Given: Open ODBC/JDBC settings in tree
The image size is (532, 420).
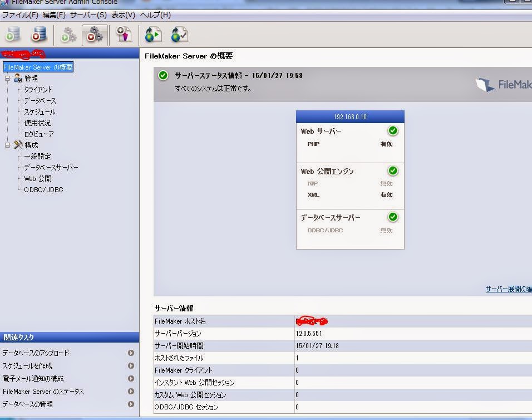Looking at the screenshot, I should (x=43, y=190).
